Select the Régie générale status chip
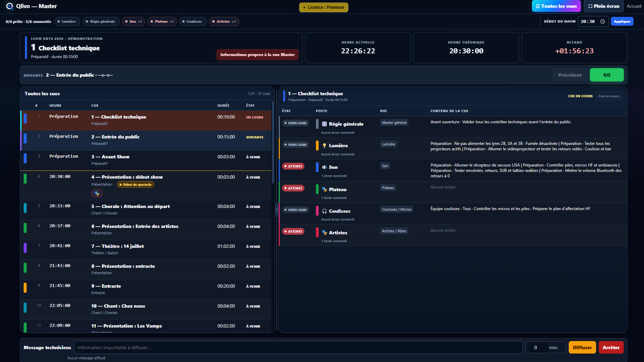This screenshot has height=362, width=644. pos(101,21)
